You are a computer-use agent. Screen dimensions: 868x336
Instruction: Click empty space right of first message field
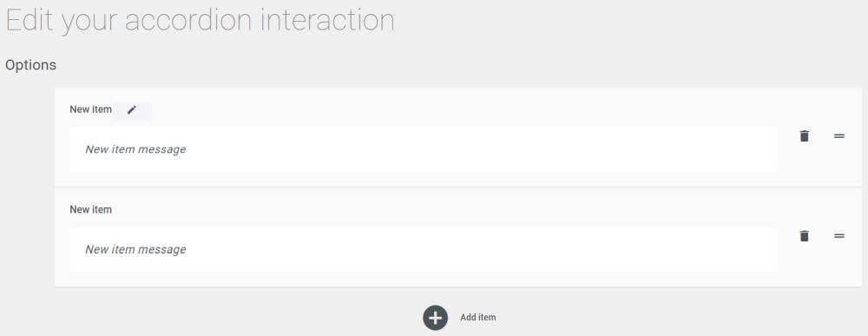(x=787, y=161)
